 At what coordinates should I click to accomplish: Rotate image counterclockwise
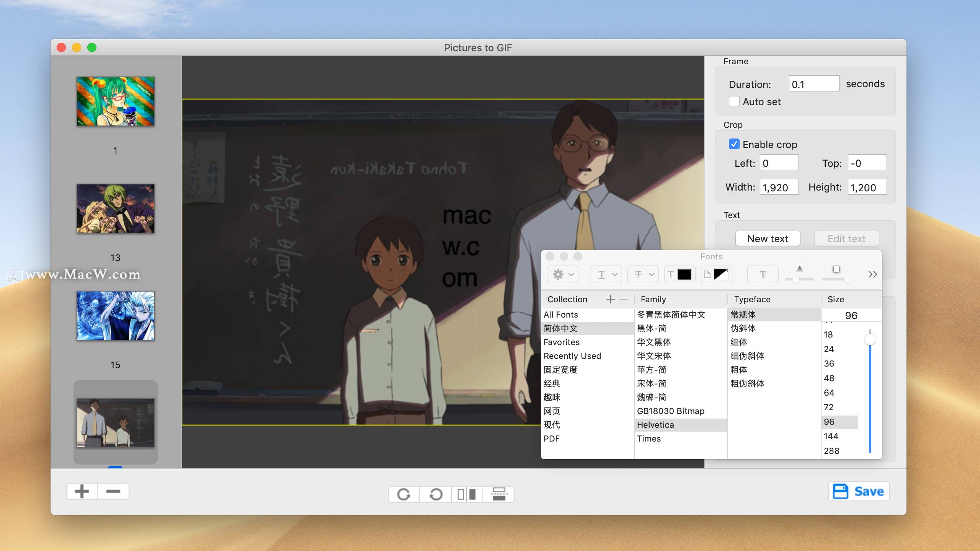pos(436,494)
